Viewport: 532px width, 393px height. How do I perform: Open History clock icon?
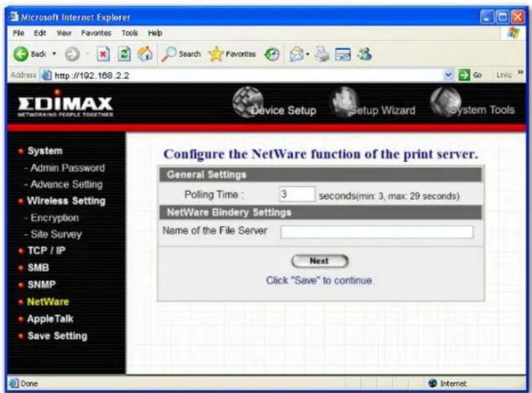[x=271, y=54]
